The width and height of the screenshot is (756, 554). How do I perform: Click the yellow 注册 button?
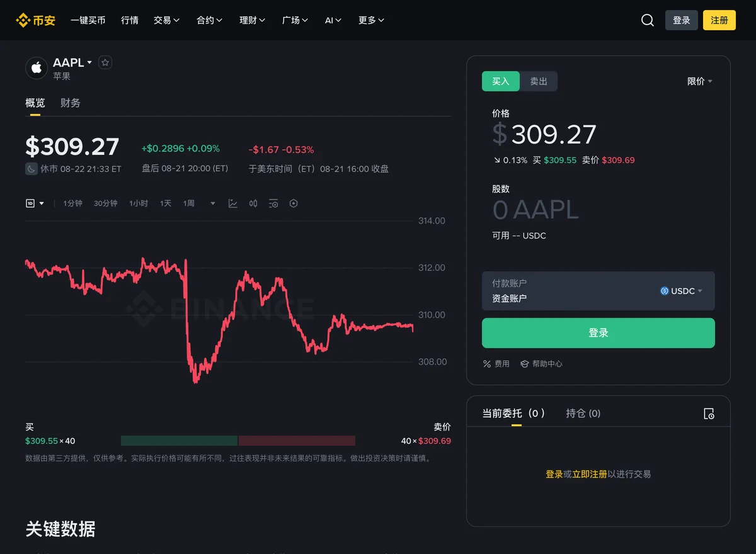pos(719,20)
